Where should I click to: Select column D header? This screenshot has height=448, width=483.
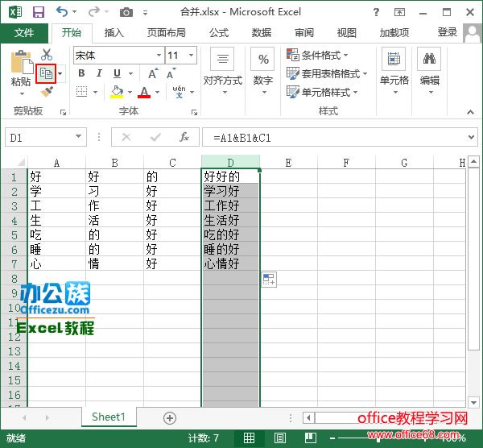230,163
